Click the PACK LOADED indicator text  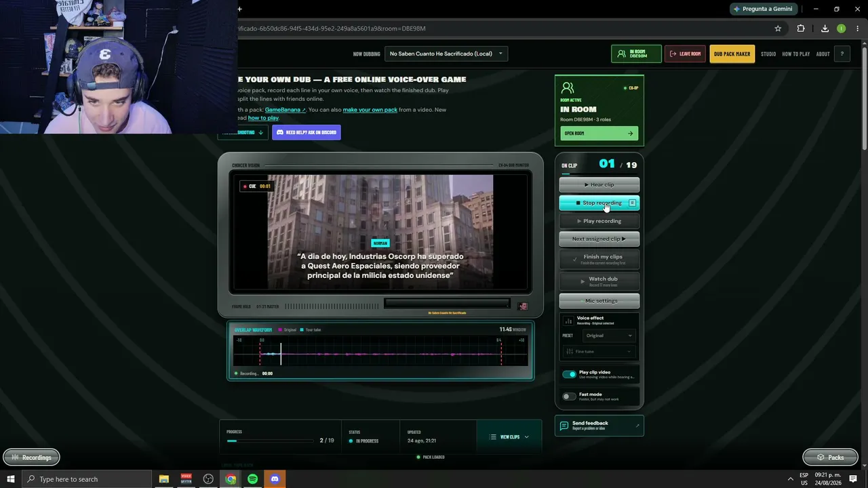[x=433, y=457]
